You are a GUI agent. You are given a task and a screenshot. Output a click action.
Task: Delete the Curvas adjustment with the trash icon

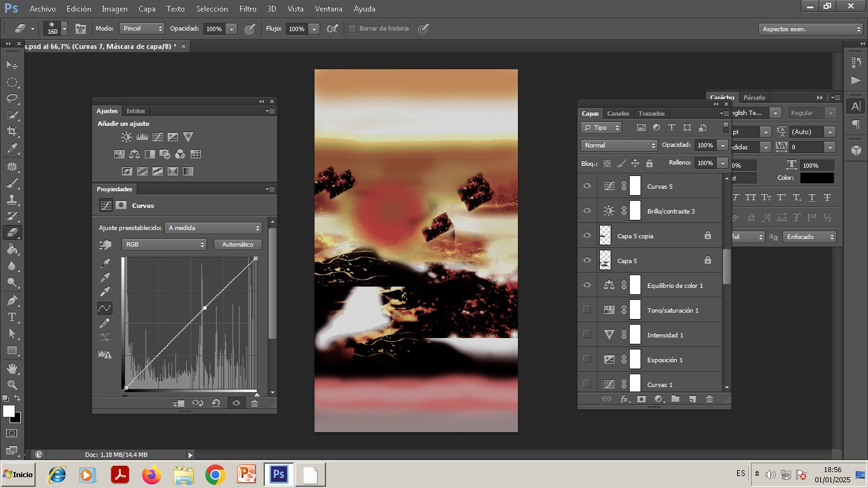click(255, 403)
